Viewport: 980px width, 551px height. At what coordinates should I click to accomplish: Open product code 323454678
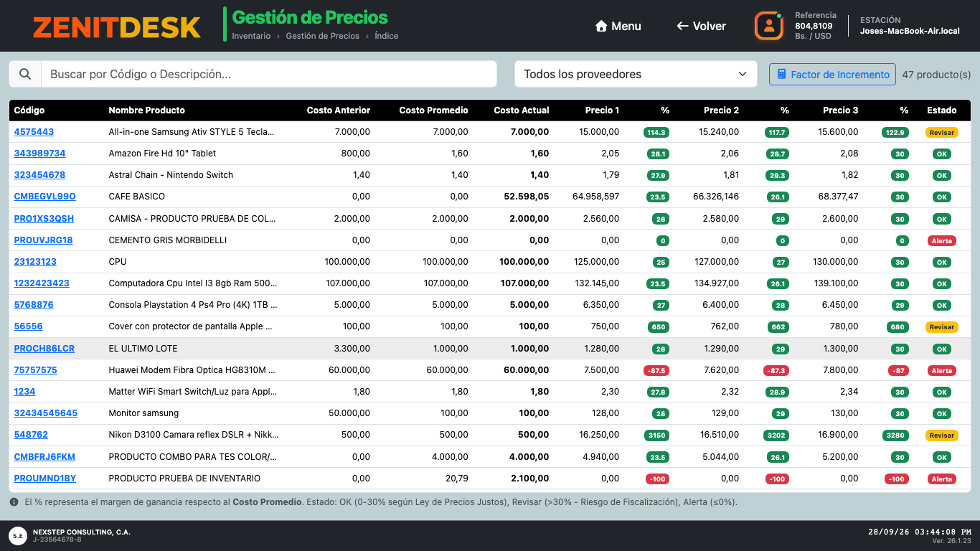(40, 175)
